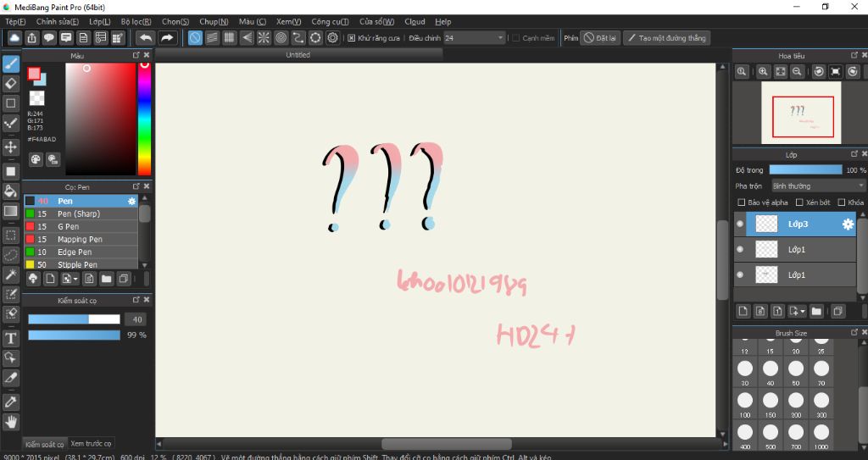Select the Gradient tool
This screenshot has height=460, width=868.
tap(10, 210)
